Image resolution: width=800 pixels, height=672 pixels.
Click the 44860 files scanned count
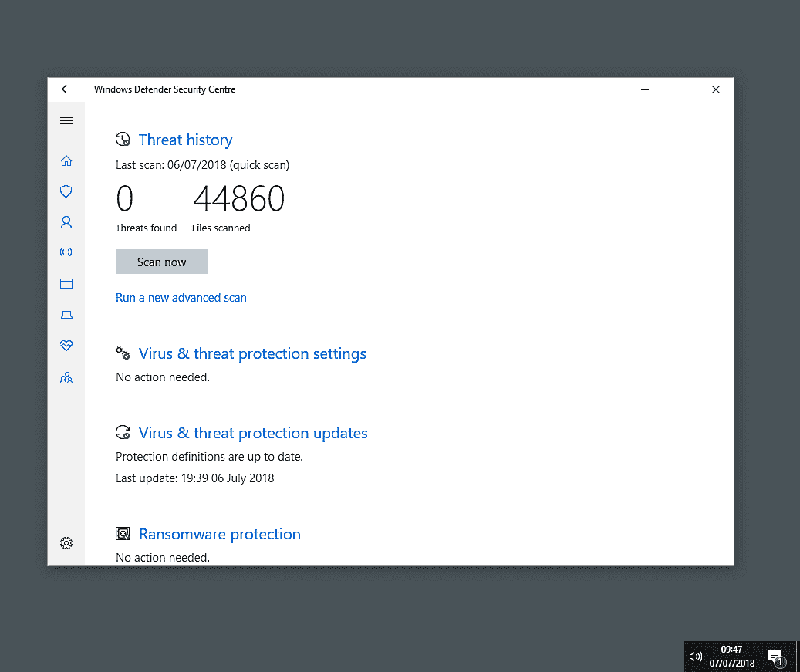tap(238, 198)
